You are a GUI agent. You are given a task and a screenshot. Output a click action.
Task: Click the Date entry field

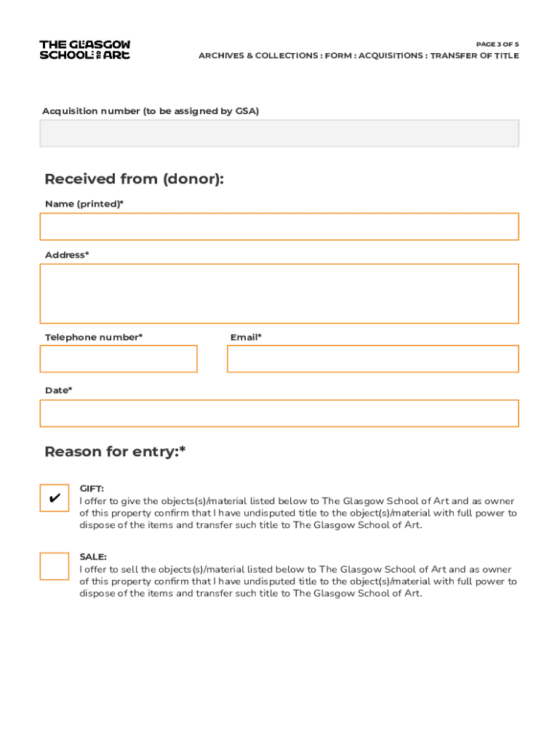279,413
